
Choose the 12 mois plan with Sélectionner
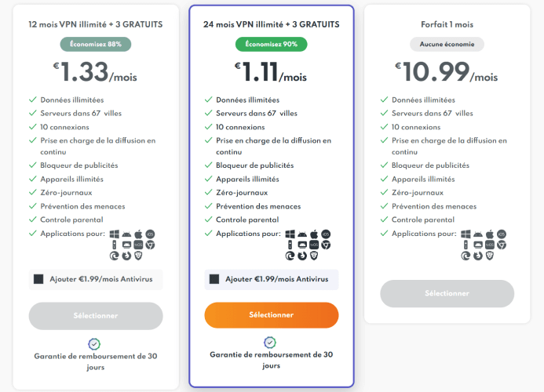coord(96,316)
